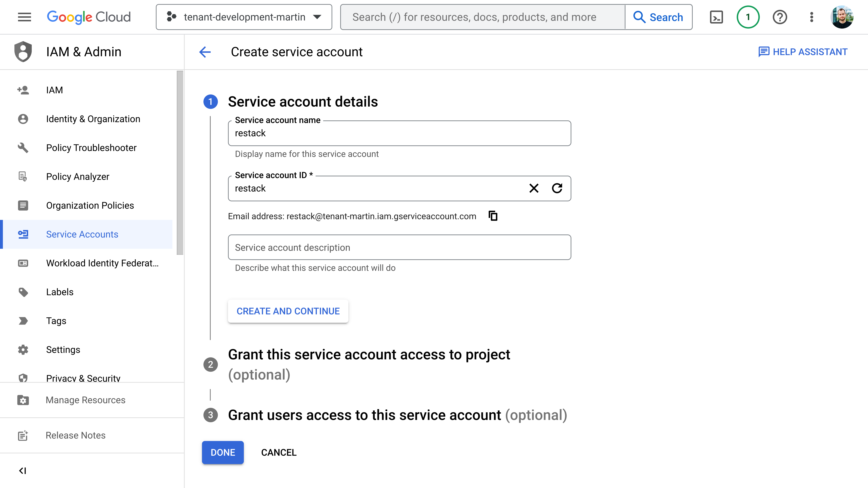This screenshot has width=868, height=488.
Task: Activate Cloud Shell terminal
Action: pyautogui.click(x=716, y=17)
